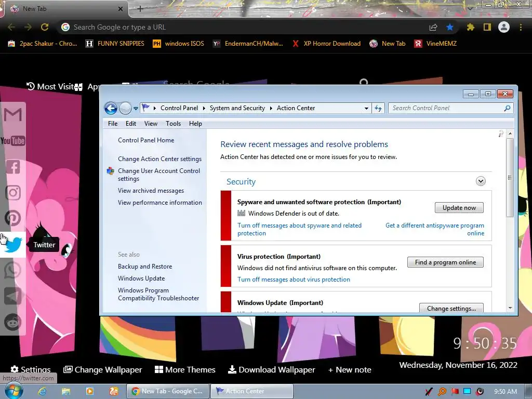Image resolution: width=532 pixels, height=399 pixels.
Task: Open the Windows Start orb
Action: coord(14,391)
